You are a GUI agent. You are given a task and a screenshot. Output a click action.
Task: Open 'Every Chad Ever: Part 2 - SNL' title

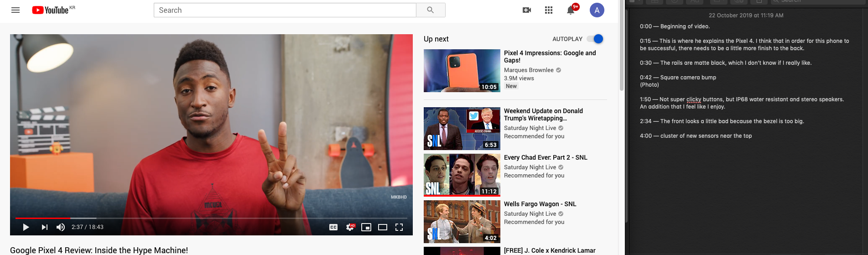tap(546, 157)
